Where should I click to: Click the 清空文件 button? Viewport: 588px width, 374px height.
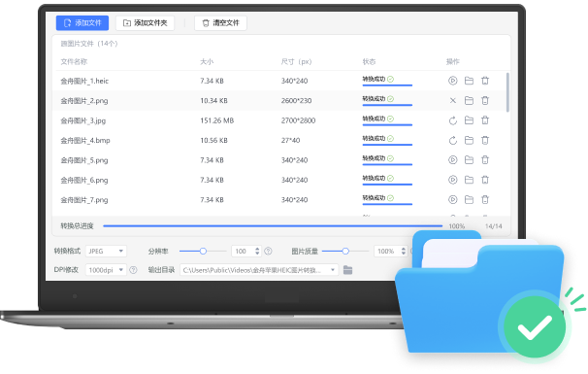click(x=220, y=23)
